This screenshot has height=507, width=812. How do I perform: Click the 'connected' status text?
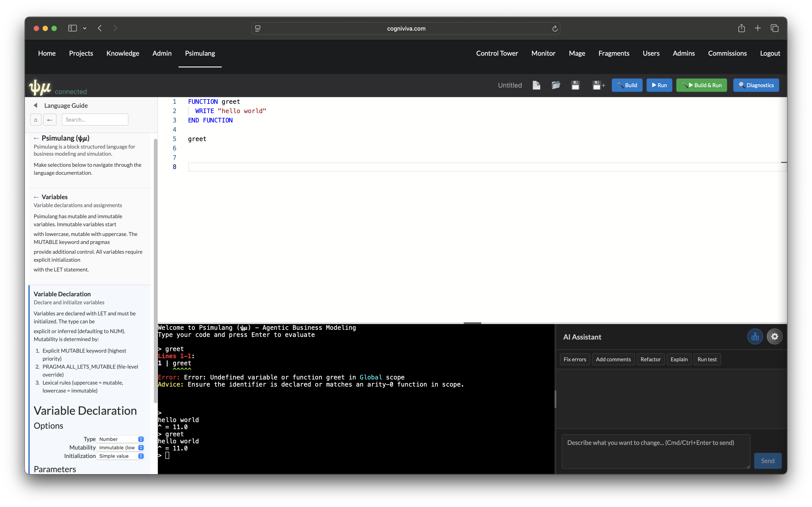[x=71, y=92]
